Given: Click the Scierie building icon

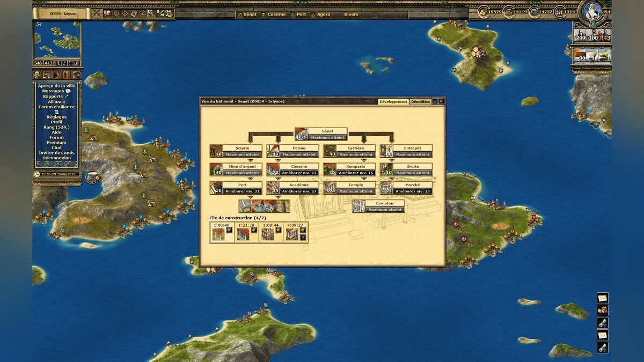Looking at the screenshot, I should [x=216, y=151].
